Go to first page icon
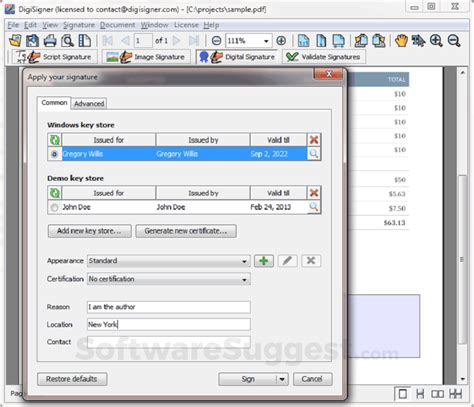 pyautogui.click(x=107, y=41)
